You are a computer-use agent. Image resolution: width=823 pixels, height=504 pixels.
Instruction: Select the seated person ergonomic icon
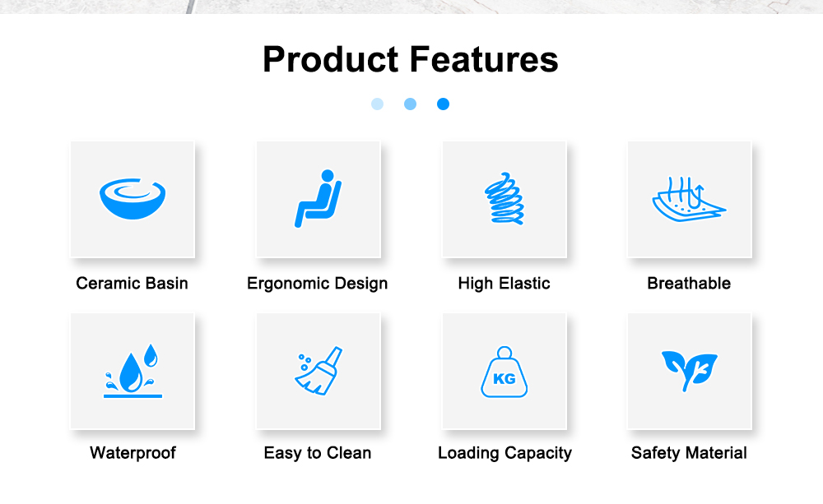click(x=318, y=200)
